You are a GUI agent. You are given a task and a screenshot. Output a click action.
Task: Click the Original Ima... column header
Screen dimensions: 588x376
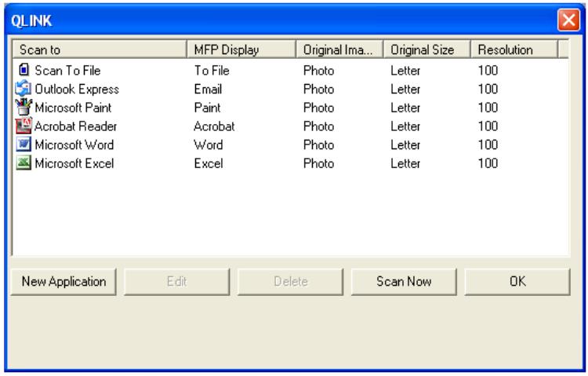coord(339,49)
